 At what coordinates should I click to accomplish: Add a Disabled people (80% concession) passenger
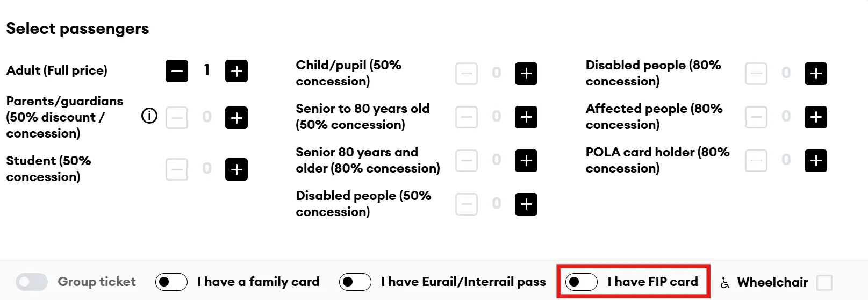[816, 74]
